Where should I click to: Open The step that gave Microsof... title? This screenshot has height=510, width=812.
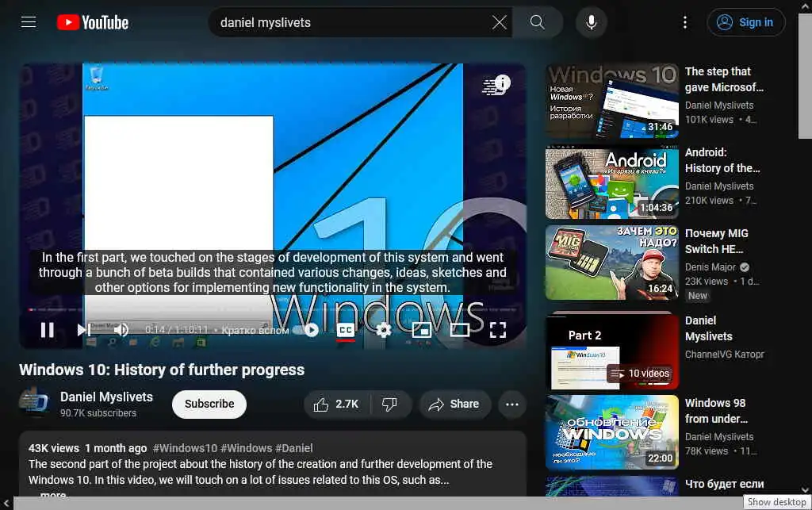(x=724, y=79)
